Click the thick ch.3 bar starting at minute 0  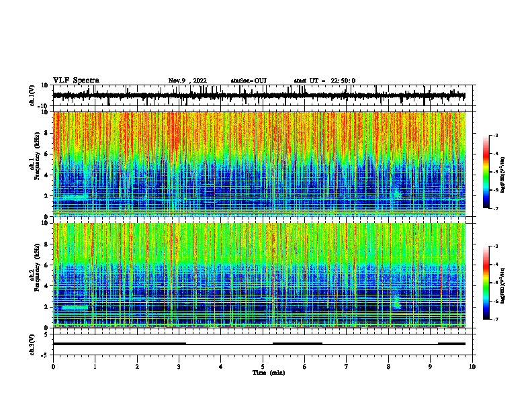point(120,344)
